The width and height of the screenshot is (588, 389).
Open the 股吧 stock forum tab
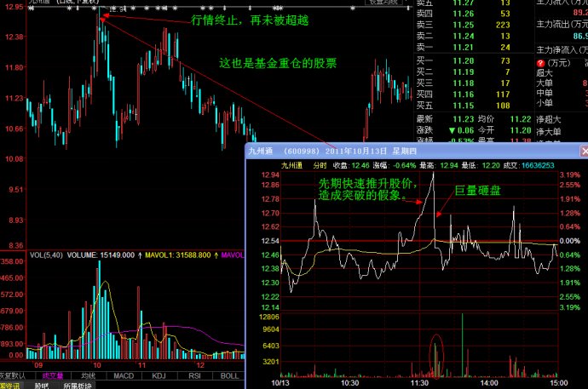[42, 385]
